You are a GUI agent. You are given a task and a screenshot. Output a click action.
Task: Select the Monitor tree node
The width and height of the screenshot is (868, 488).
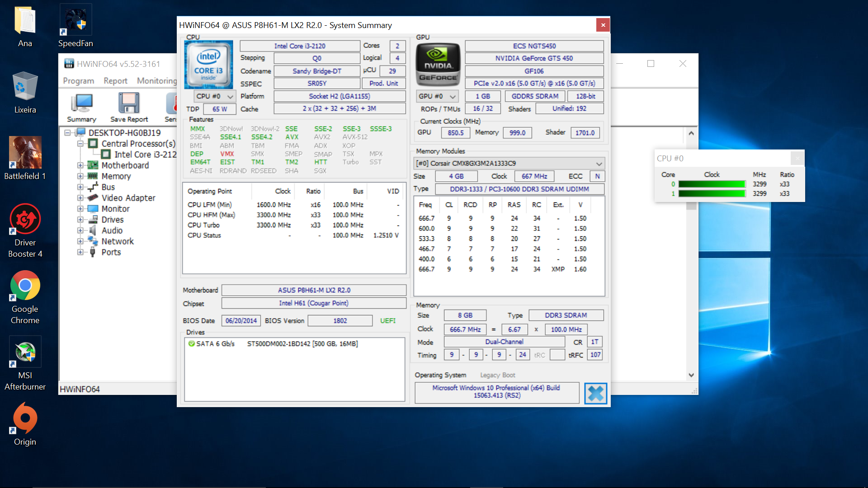point(116,209)
